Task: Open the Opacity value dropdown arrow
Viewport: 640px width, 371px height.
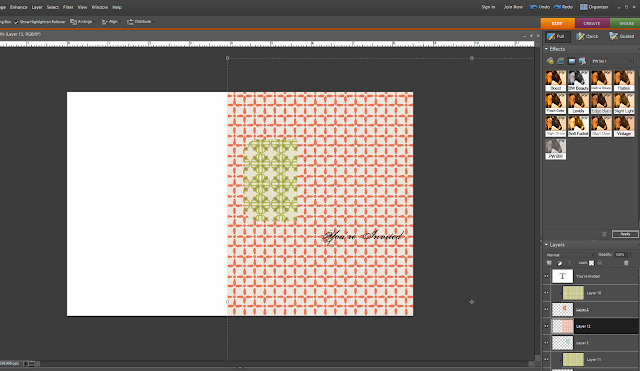Action: [x=630, y=255]
